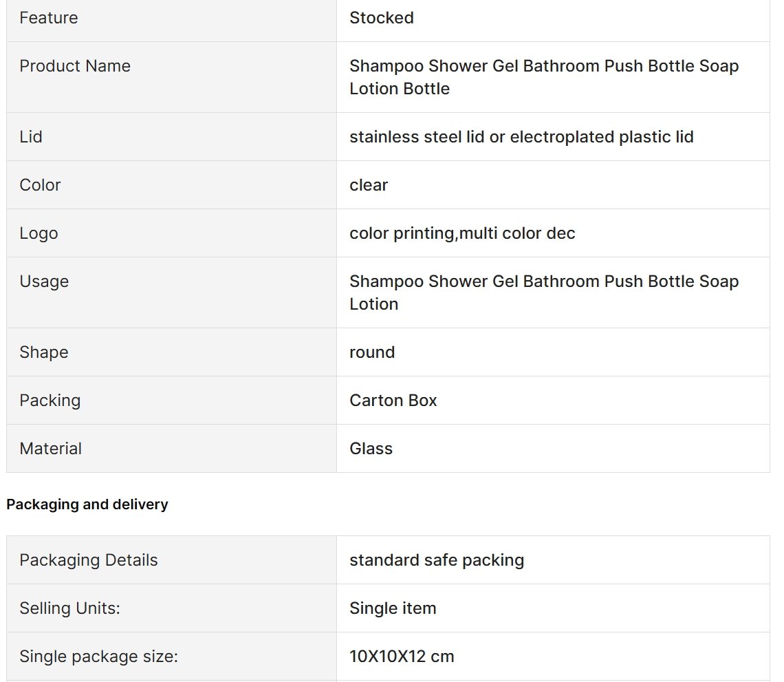784x682 pixels.
Task: Select the color printing logo value
Action: tap(463, 233)
